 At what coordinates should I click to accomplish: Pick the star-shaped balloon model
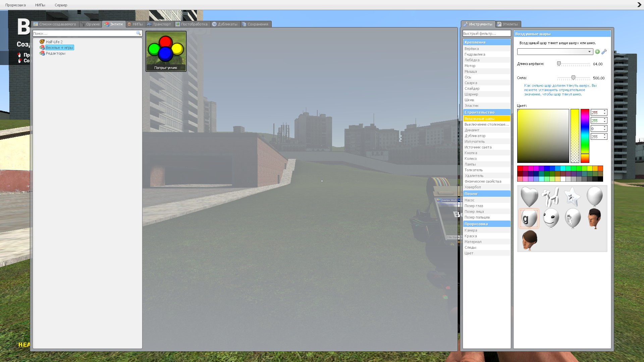573,197
